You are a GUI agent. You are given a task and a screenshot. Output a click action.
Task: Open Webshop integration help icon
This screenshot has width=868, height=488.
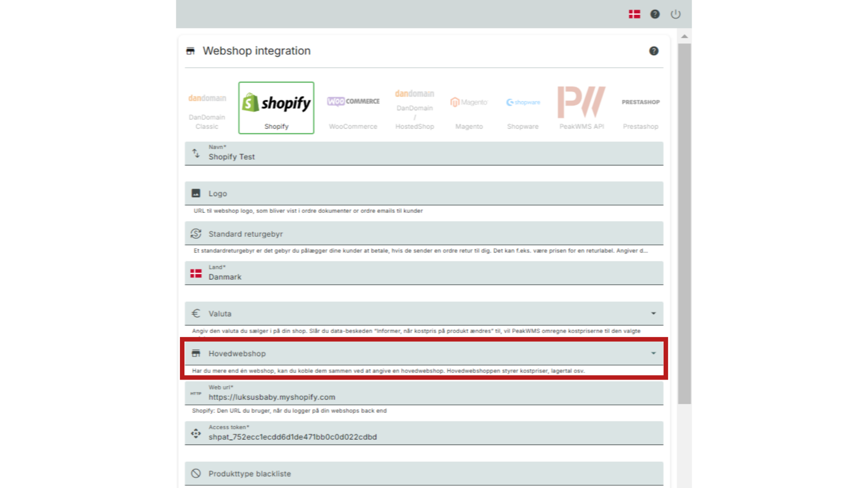pos(654,51)
